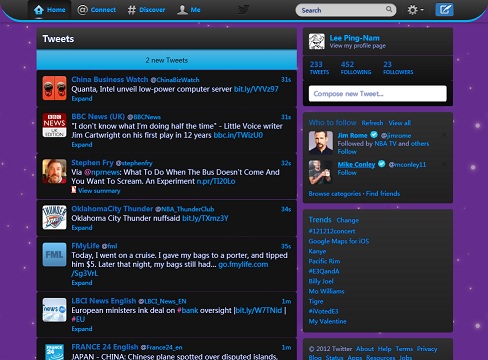View the 452 Following count
The image size is (488, 360).
356,67
